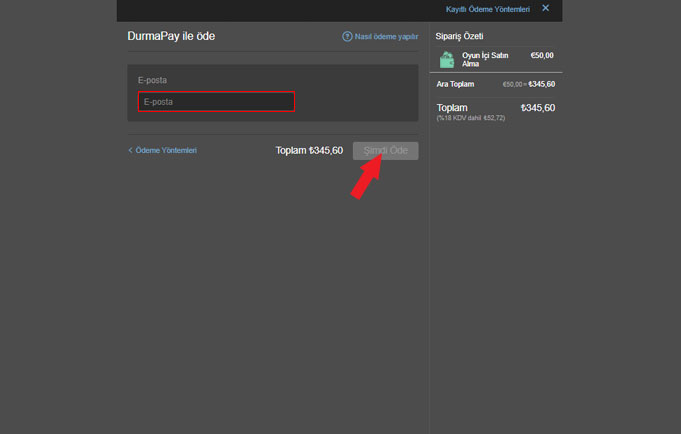Click the green wallet item icon

pos(447,60)
